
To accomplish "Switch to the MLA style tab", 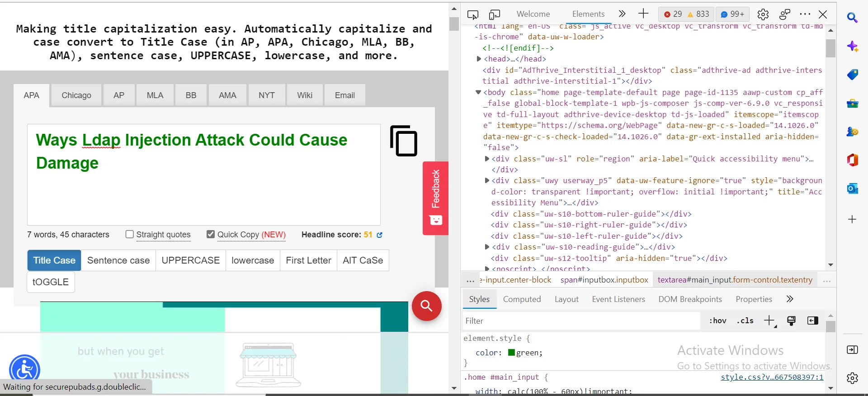I will click(x=155, y=95).
